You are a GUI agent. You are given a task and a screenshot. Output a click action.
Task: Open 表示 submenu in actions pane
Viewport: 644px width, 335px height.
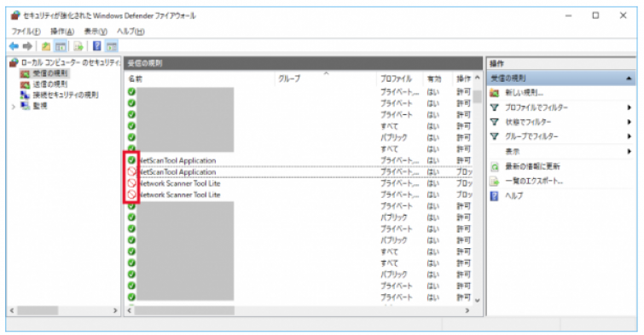tap(512, 152)
